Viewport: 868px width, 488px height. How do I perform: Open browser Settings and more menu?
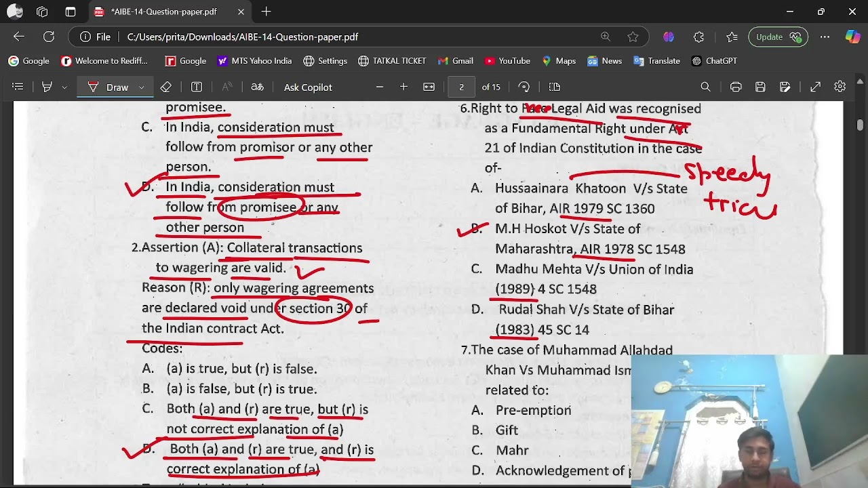(x=825, y=37)
